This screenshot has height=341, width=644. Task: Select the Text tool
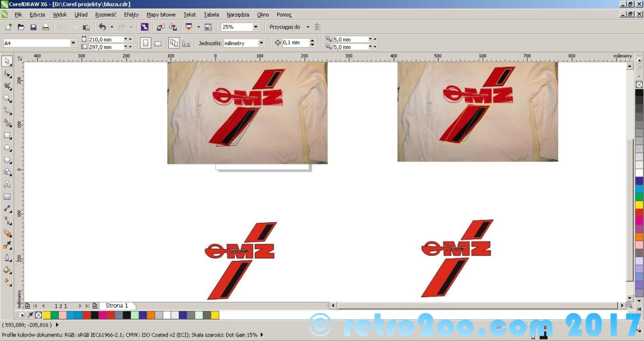[7, 184]
